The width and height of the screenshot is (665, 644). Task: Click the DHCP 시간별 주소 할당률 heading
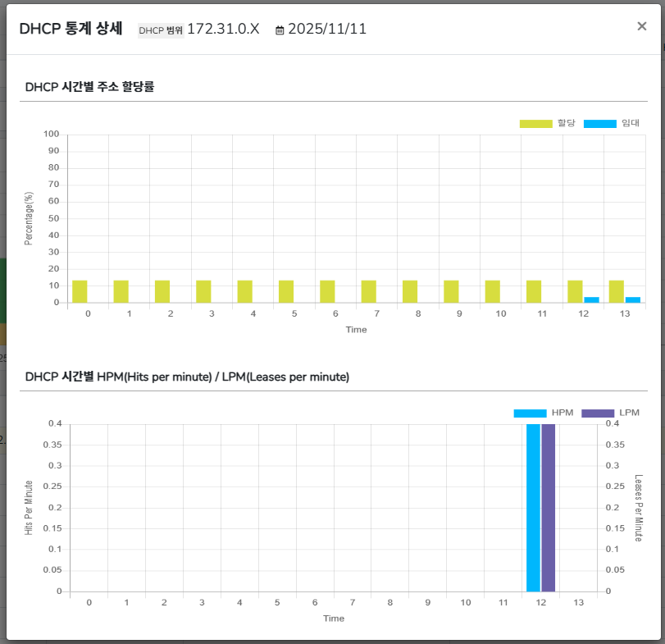tap(90, 87)
